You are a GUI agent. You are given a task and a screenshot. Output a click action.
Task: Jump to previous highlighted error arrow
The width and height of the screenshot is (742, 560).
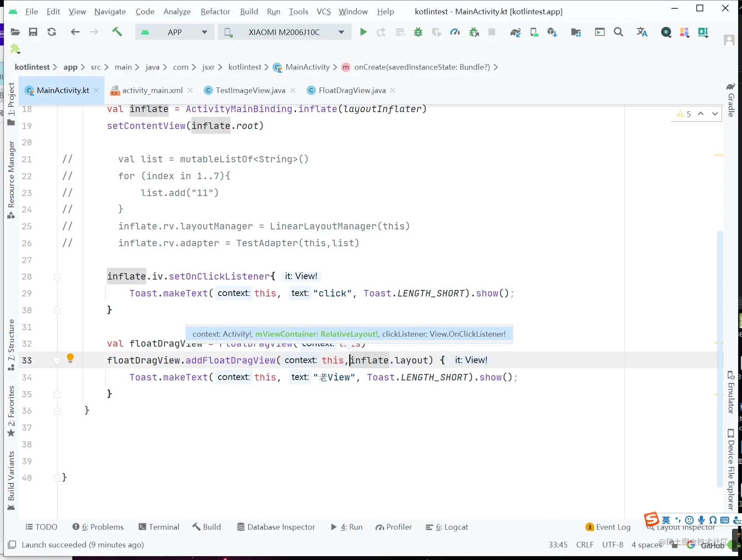[x=701, y=114]
